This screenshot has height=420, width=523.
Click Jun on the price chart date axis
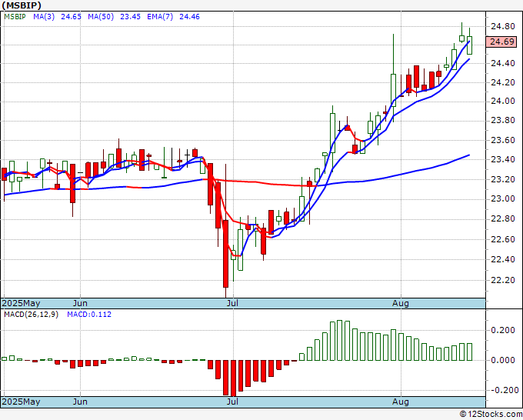coord(80,303)
